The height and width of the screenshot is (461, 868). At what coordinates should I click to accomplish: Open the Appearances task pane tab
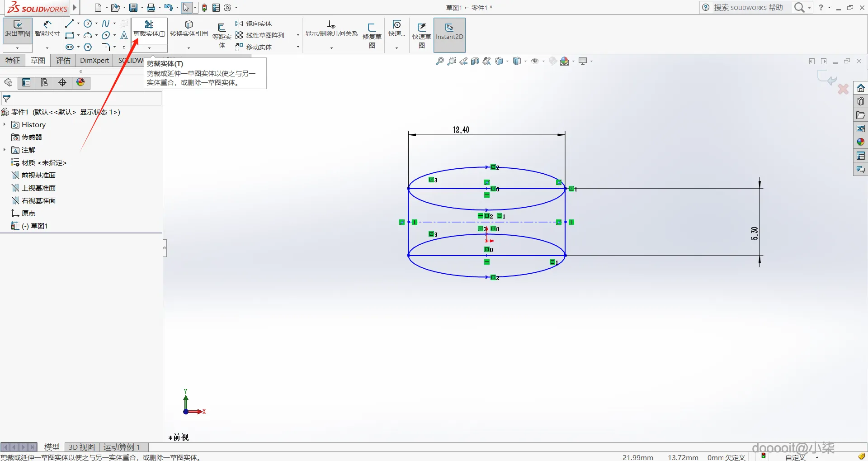861,142
